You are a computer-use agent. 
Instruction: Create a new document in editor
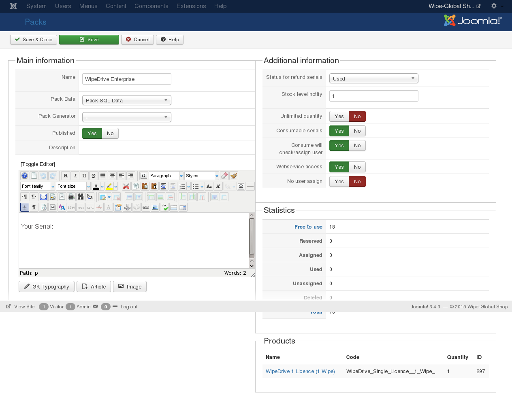(x=34, y=176)
